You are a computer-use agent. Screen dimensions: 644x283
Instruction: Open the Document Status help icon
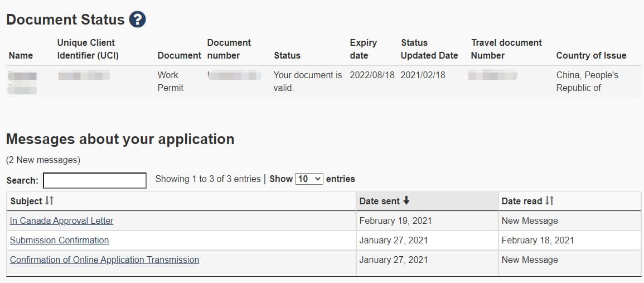click(x=137, y=20)
